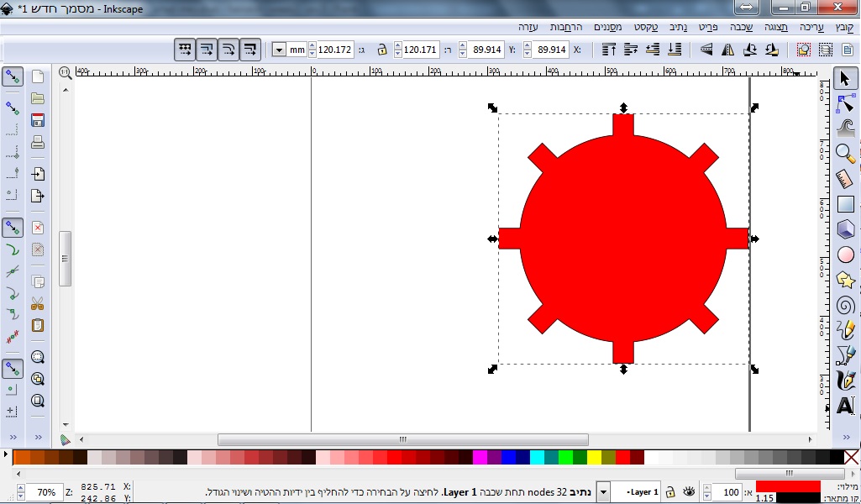
Task: Open the שכבה (Layer) menu
Action: 741,27
